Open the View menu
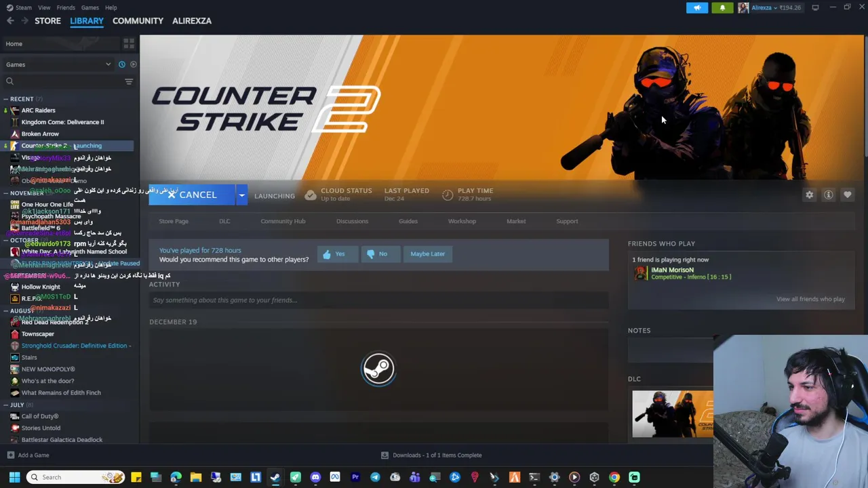 pyautogui.click(x=44, y=7)
